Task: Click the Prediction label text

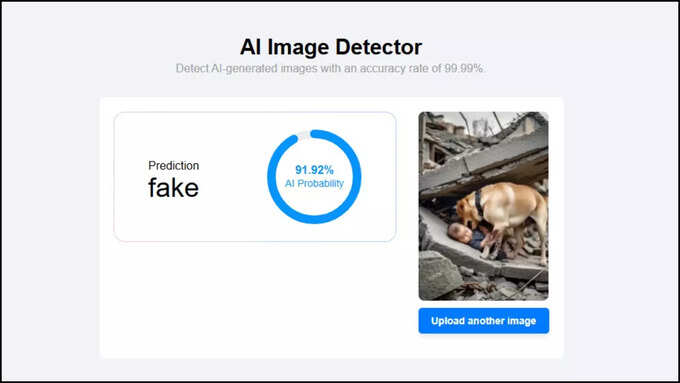Action: point(173,166)
